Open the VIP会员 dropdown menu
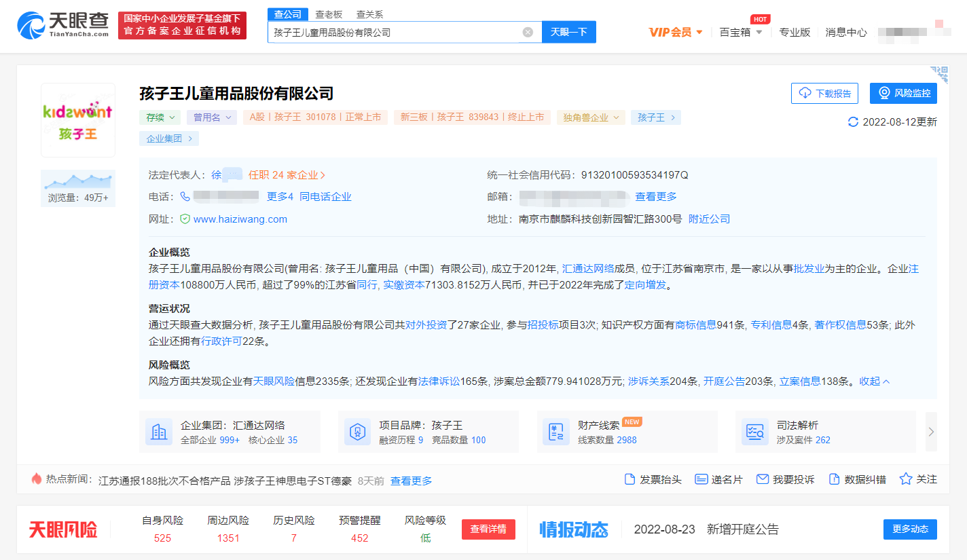Image resolution: width=967 pixels, height=560 pixels. click(676, 32)
